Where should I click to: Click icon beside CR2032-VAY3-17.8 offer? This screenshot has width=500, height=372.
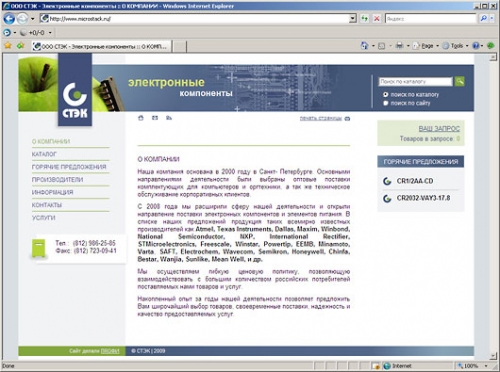coord(387,199)
